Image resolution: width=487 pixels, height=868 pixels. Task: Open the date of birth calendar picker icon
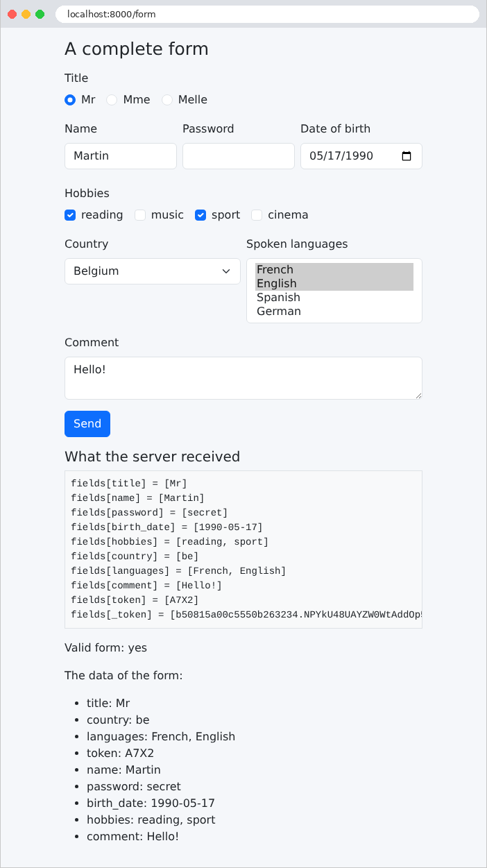pyautogui.click(x=407, y=156)
